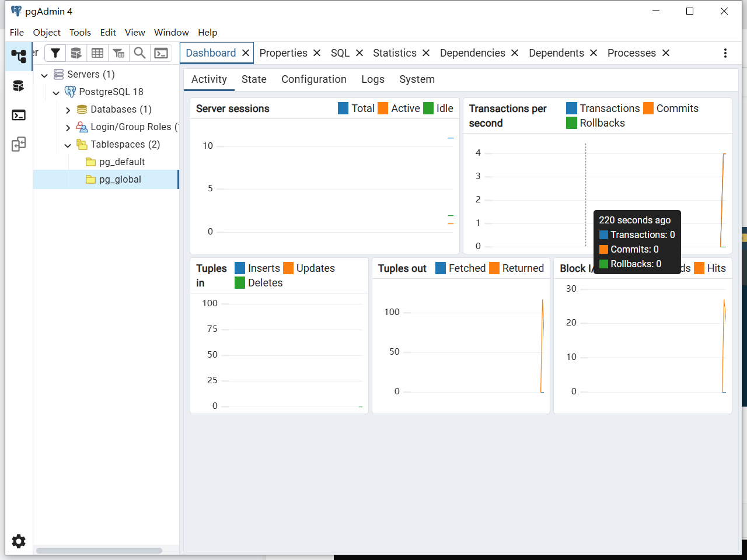
Task: Click the blue Total legend swatch
Action: pyautogui.click(x=343, y=108)
